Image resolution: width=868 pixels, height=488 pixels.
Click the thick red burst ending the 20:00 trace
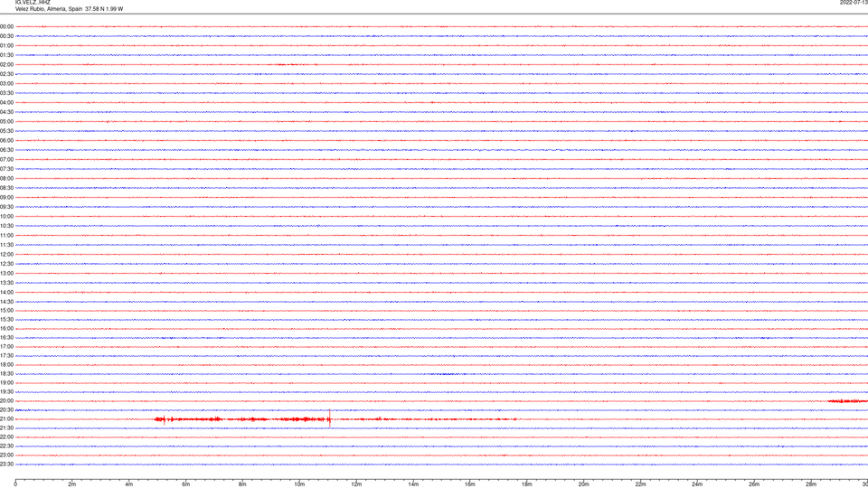(847, 401)
